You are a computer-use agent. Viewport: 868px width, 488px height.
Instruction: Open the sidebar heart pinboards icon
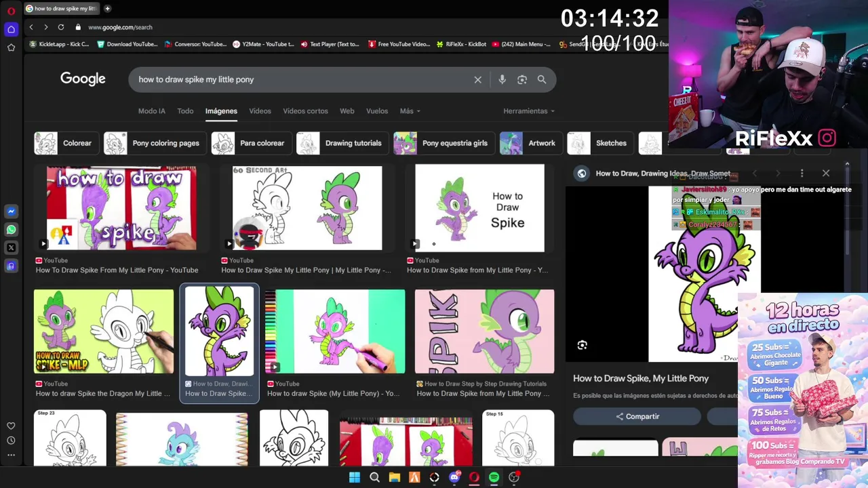pos(11,426)
